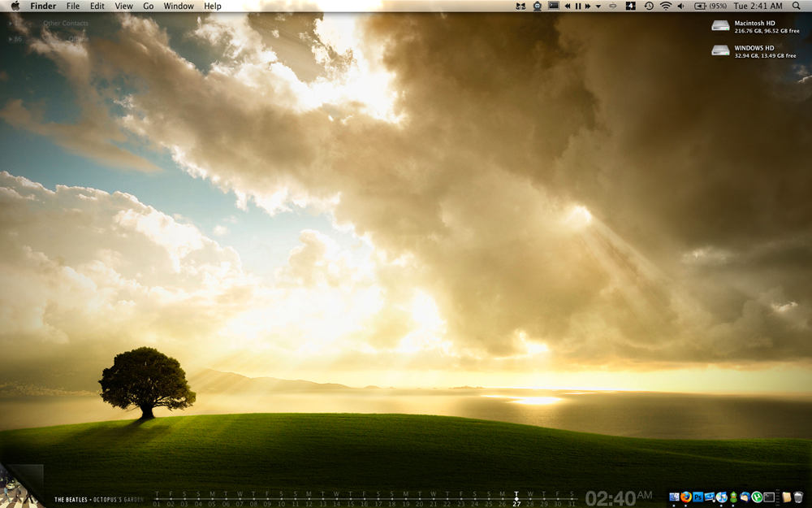Screen dimensions: 812x508
Task: Open the Apple menu
Action: (15, 6)
